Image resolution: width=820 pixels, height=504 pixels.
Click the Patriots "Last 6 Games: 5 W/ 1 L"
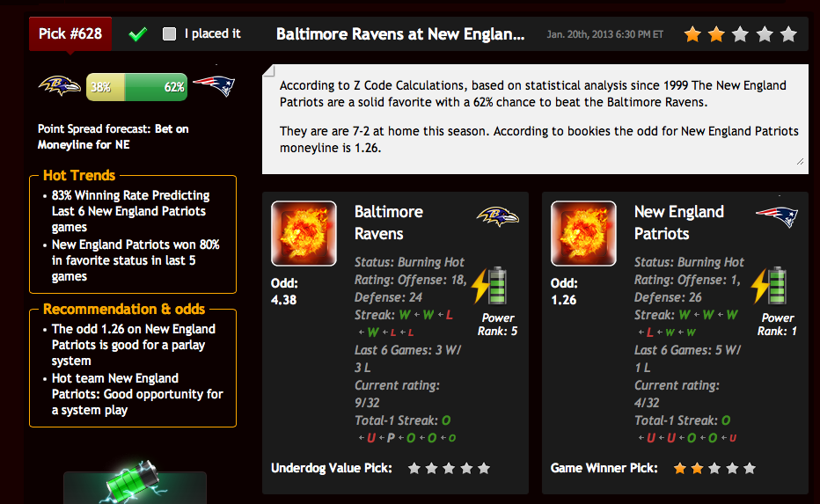click(x=688, y=359)
